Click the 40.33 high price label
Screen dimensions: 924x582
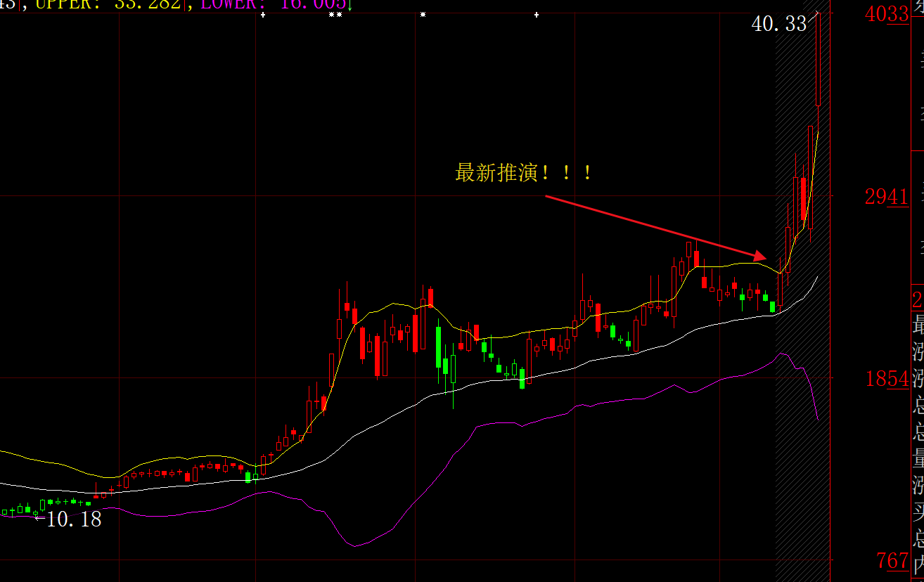pyautogui.click(x=779, y=25)
